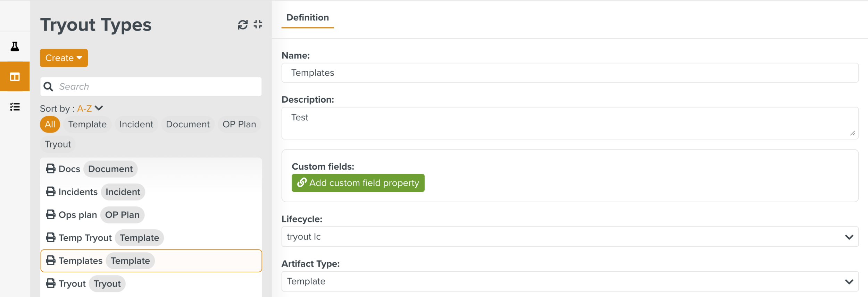
Task: Click into the Name input field
Action: pos(569,73)
